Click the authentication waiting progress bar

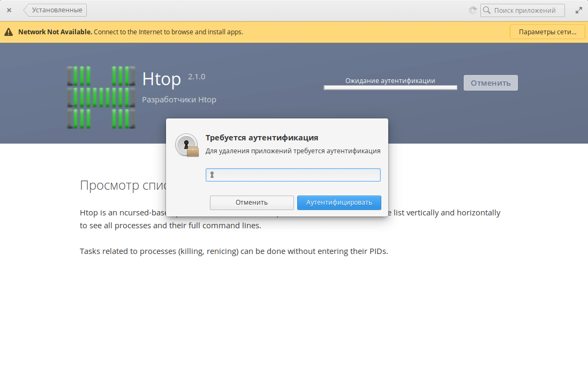pyautogui.click(x=390, y=87)
